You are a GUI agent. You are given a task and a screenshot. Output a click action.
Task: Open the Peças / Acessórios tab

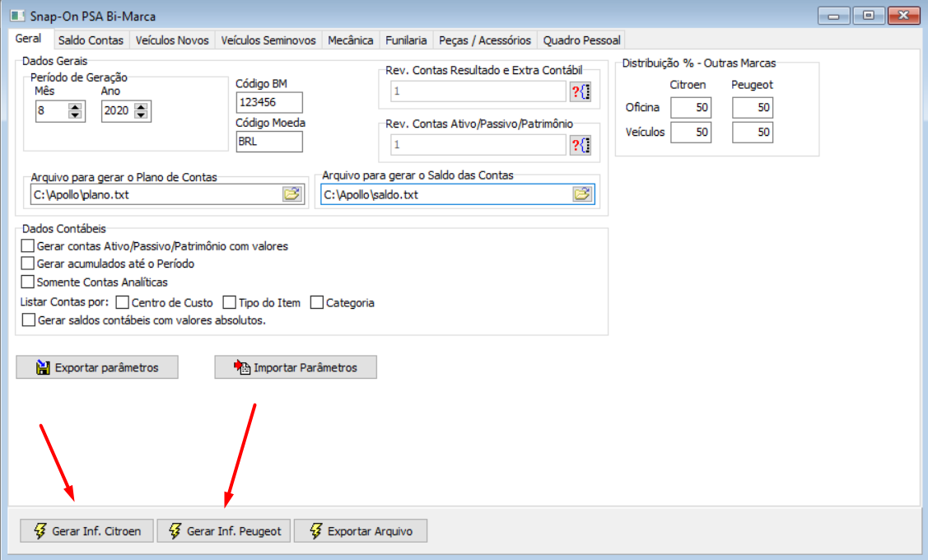click(x=485, y=40)
